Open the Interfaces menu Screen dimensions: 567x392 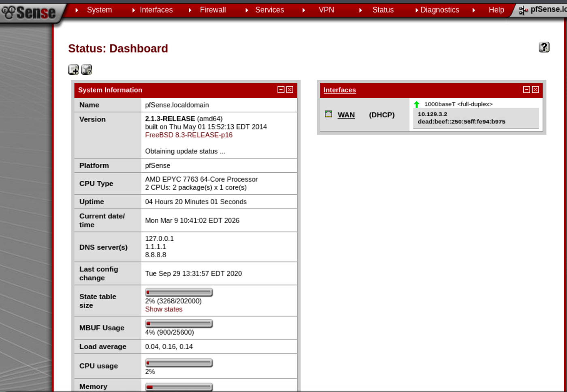coord(156,10)
